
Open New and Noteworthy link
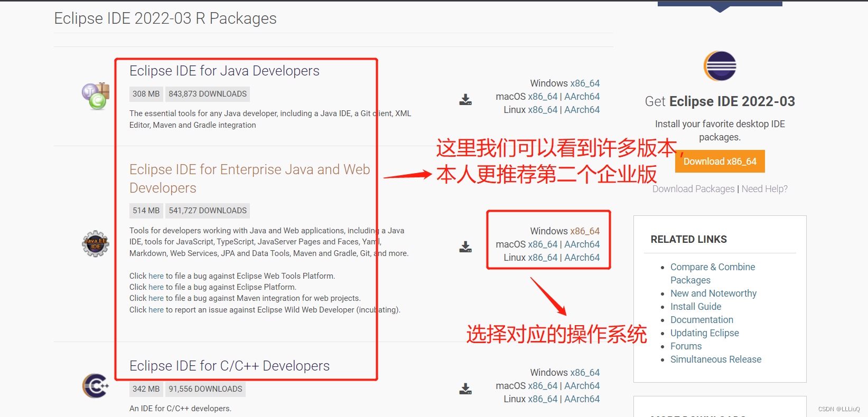click(713, 293)
